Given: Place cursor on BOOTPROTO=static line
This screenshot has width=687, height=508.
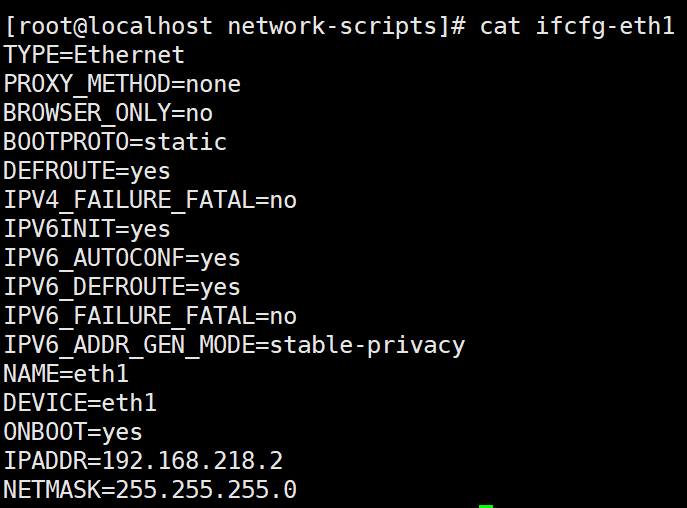Looking at the screenshot, I should click(x=115, y=142).
